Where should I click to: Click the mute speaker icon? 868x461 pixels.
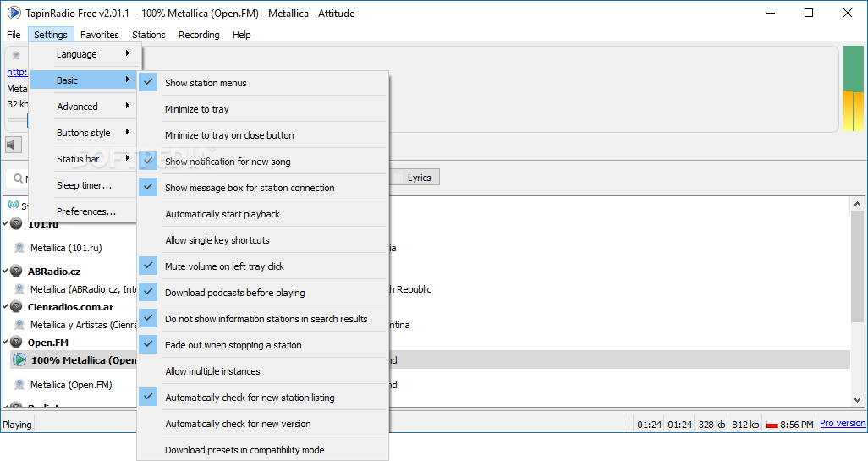click(14, 145)
